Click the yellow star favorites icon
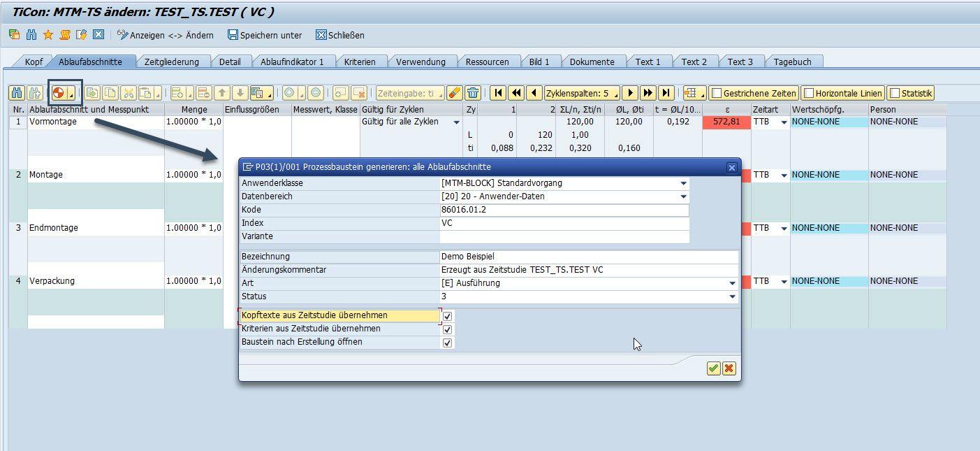This screenshot has height=451, width=980. tap(48, 35)
